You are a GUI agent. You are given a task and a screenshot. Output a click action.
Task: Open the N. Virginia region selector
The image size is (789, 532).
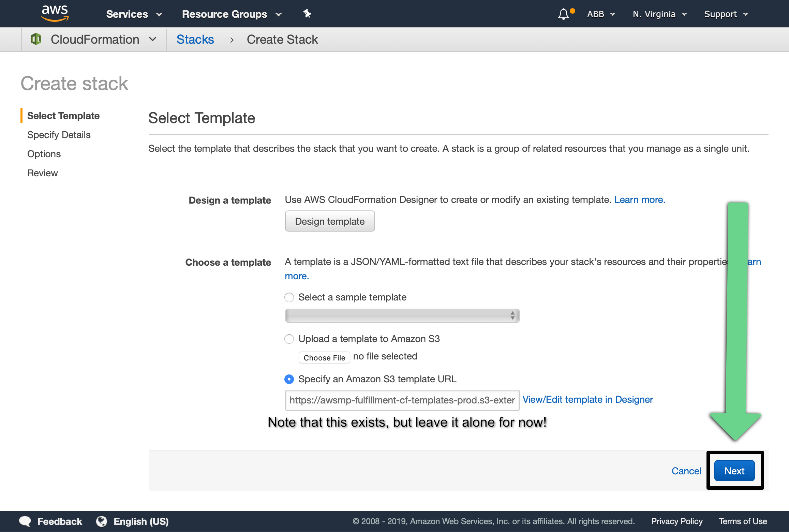click(x=659, y=14)
